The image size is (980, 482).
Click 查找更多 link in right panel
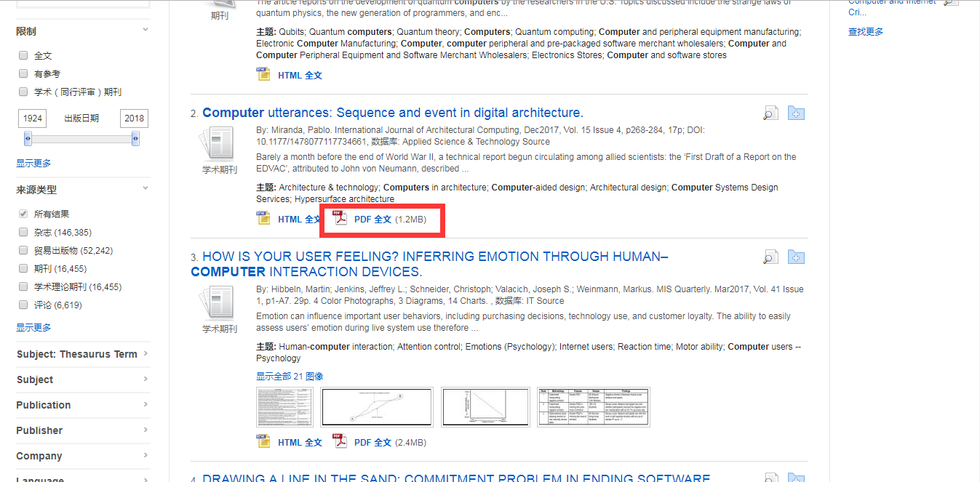point(866,32)
